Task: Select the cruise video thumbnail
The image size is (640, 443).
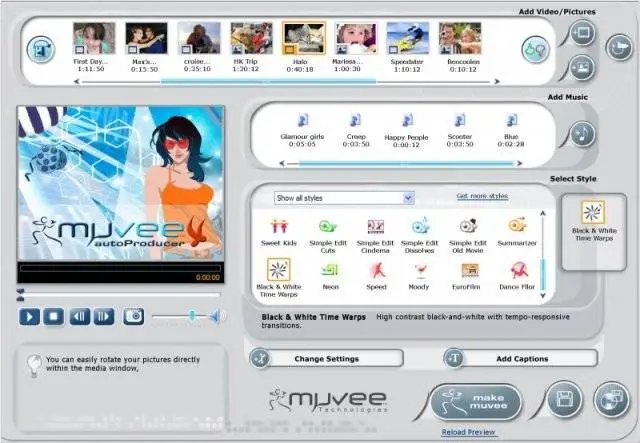Action: click(198, 47)
